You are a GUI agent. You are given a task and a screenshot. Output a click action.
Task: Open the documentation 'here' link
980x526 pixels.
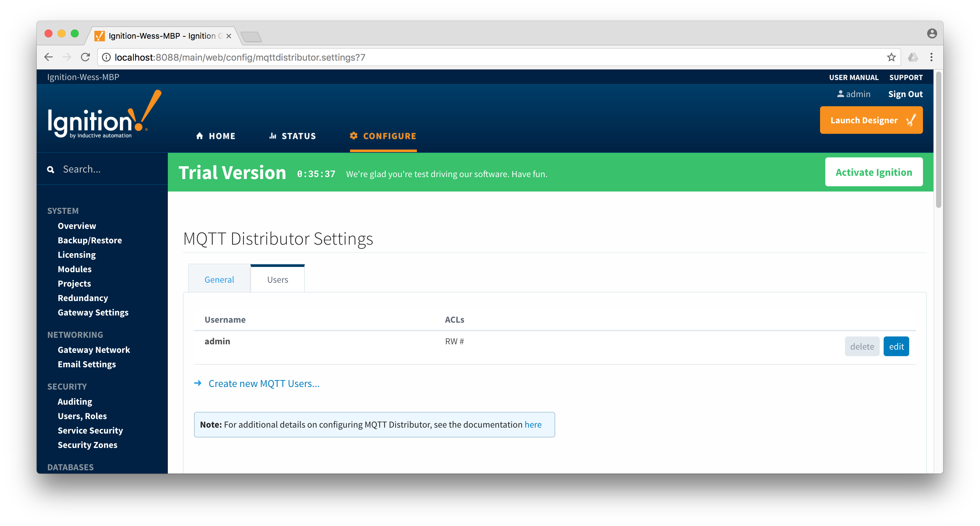533,424
